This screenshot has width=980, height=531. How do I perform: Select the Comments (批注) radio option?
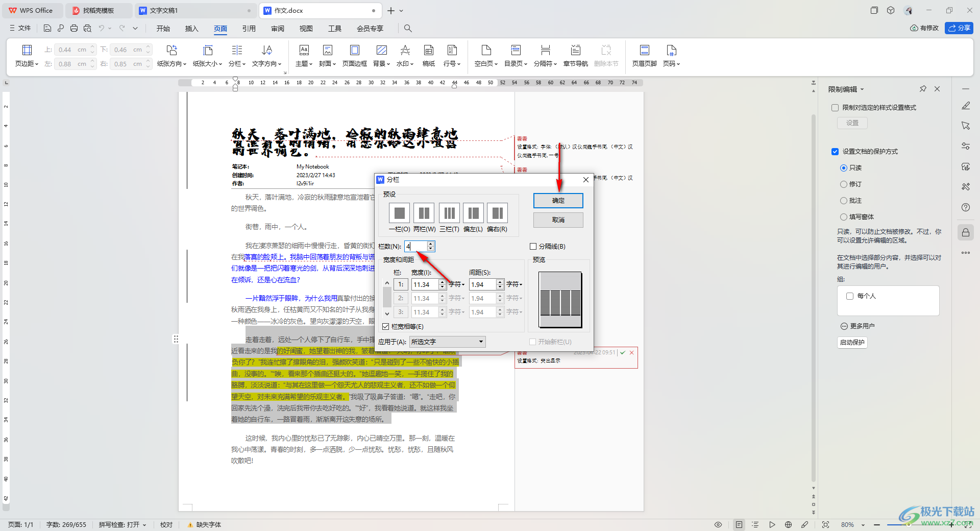click(844, 201)
